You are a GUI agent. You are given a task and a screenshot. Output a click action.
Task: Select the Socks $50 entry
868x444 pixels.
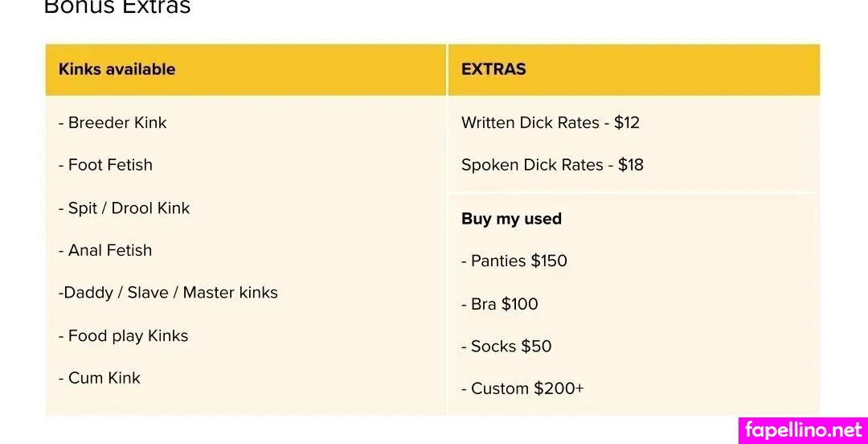(x=506, y=347)
